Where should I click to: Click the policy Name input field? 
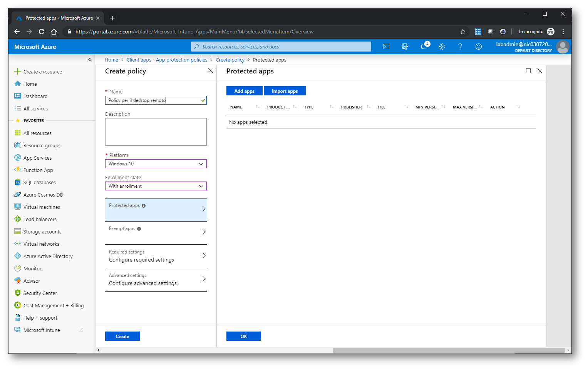click(x=156, y=100)
